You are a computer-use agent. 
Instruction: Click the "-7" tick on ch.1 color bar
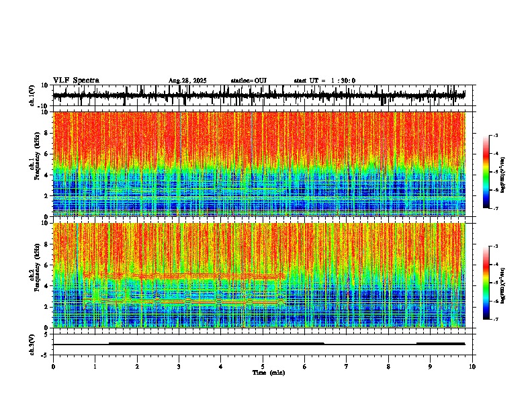coord(495,208)
